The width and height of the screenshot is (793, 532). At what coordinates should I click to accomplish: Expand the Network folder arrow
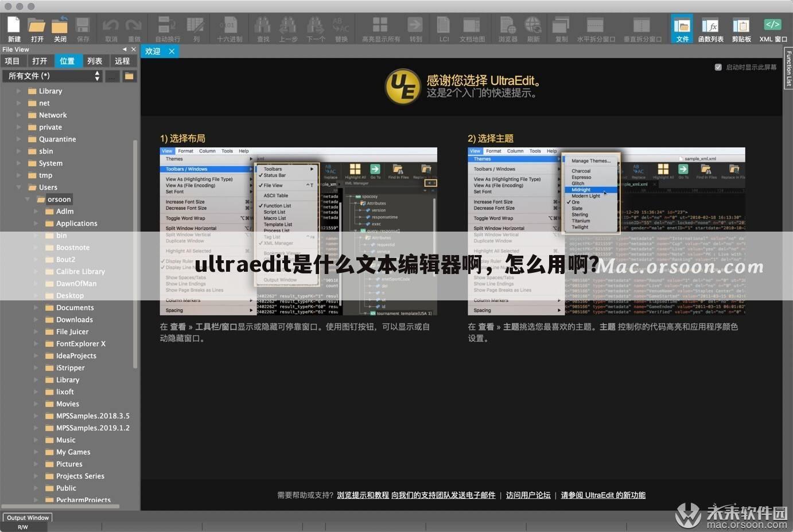point(18,115)
